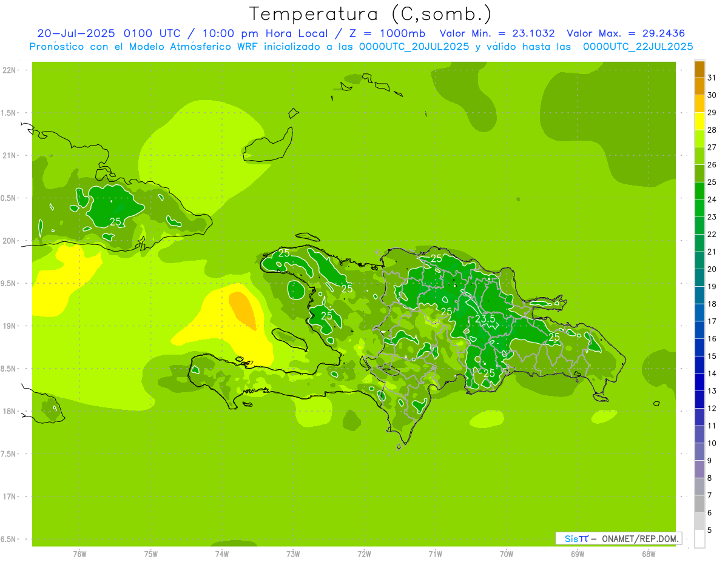Click the colorbar label "8"

point(710,478)
